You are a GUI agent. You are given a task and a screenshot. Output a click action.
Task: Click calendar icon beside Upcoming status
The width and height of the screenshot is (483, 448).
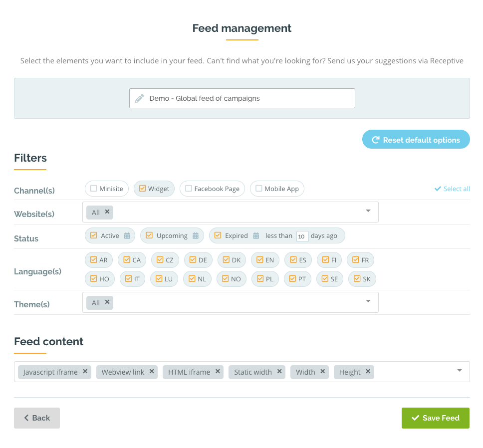coord(196,236)
